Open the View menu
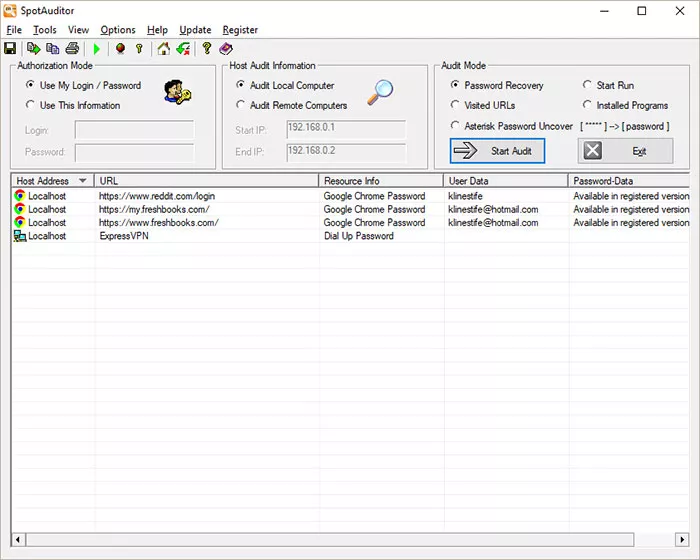The height and width of the screenshot is (560, 700). point(78,30)
